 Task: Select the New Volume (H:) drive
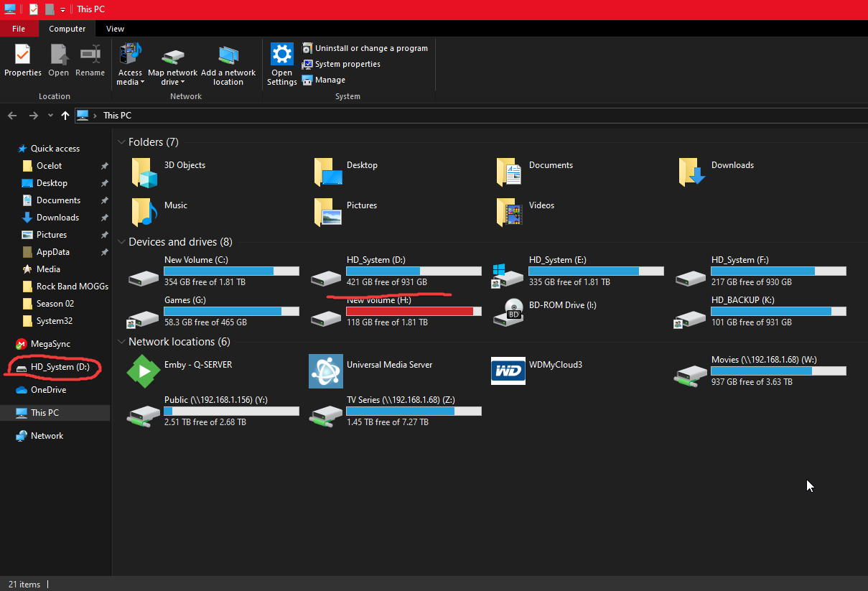396,312
